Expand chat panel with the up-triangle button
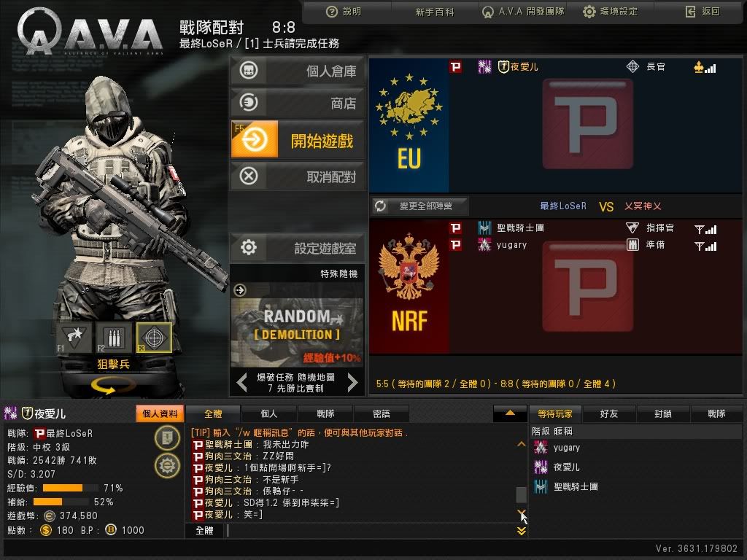This screenshot has width=747, height=560. pyautogui.click(x=510, y=413)
